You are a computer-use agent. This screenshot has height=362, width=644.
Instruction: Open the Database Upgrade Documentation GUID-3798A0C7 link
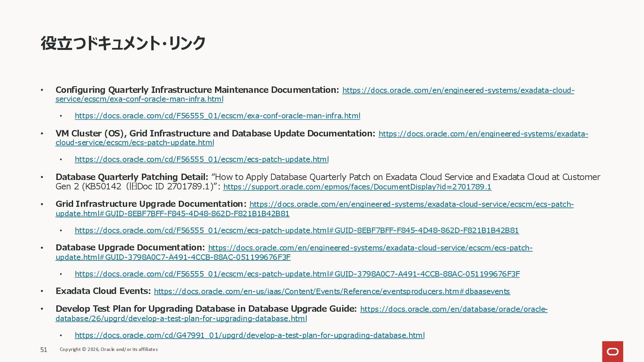click(370, 248)
